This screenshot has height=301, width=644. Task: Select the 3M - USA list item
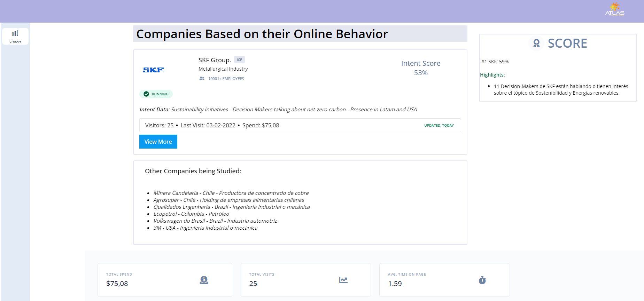[205, 228]
